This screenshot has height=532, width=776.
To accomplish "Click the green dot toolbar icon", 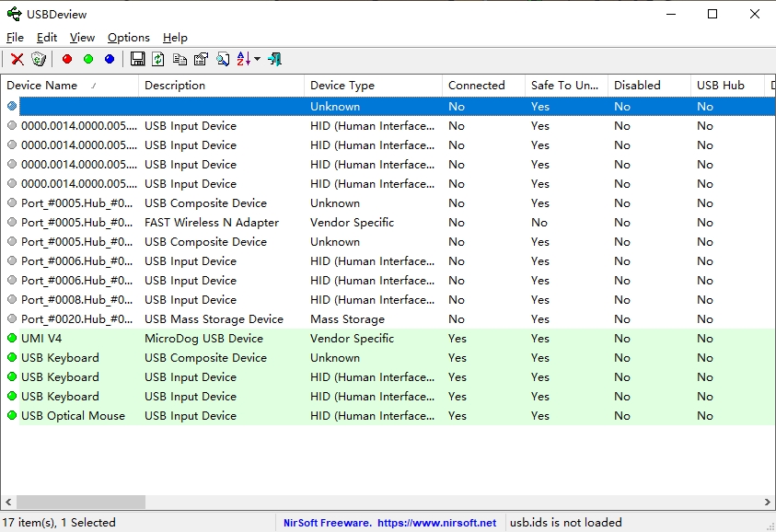I will pyautogui.click(x=88, y=59).
